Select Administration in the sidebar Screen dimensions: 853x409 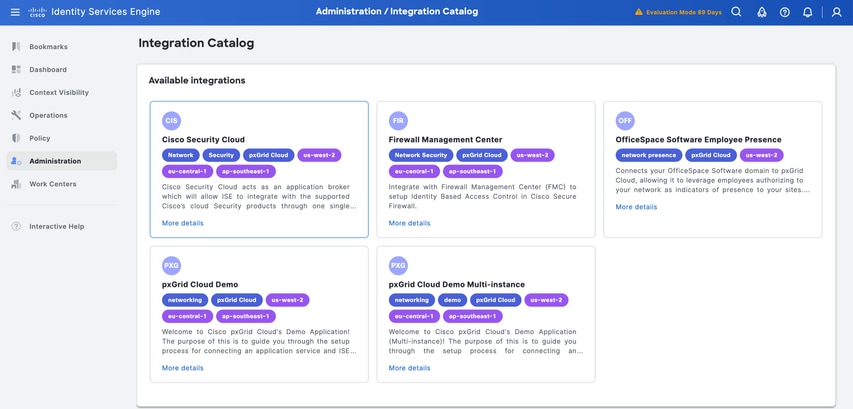(x=62, y=161)
